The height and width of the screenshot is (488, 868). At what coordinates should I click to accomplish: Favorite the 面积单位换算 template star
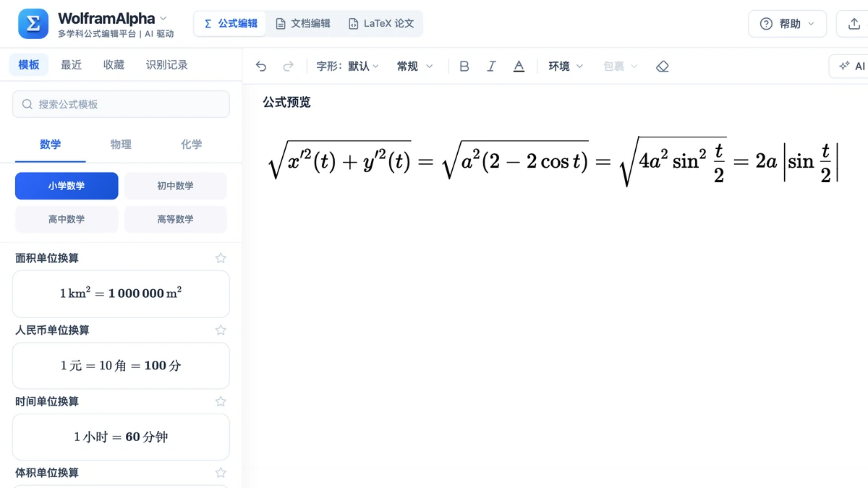click(221, 258)
